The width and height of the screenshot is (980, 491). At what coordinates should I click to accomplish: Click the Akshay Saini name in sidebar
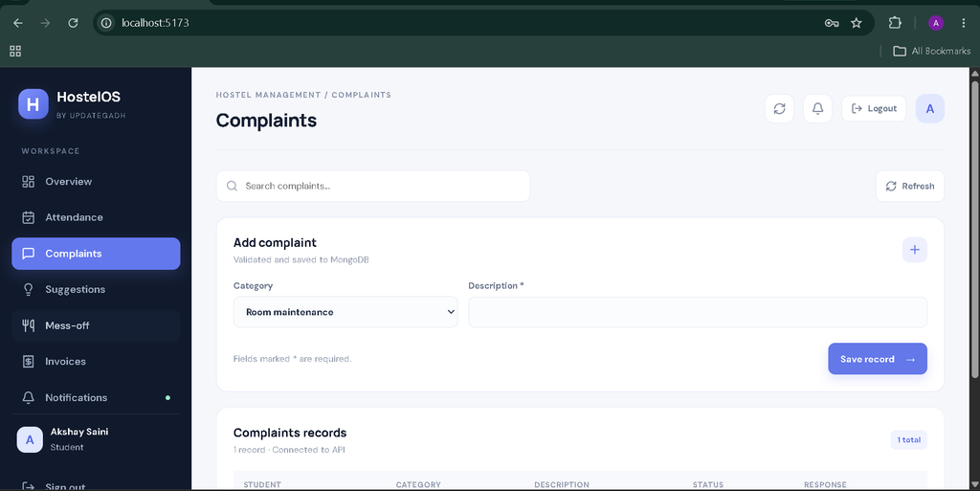point(79,432)
